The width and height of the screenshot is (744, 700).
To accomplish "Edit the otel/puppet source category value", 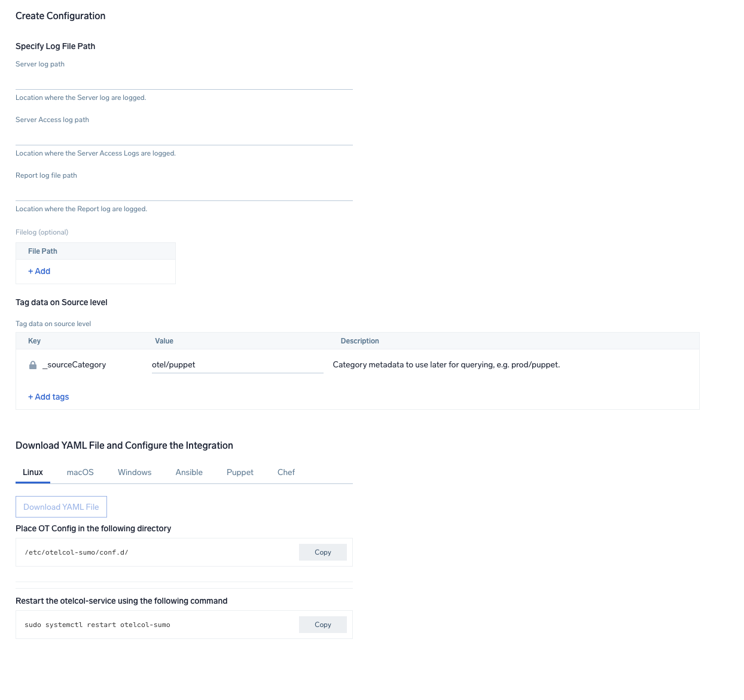I will pos(237,365).
